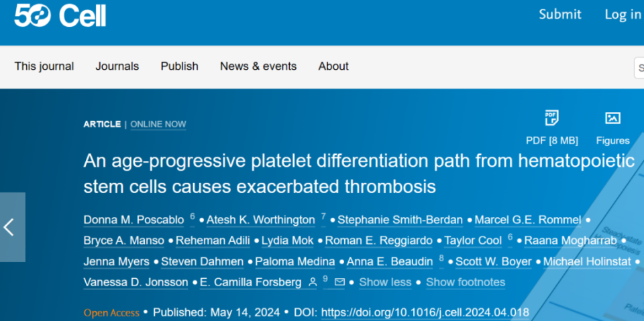Open the Publish menu

180,66
